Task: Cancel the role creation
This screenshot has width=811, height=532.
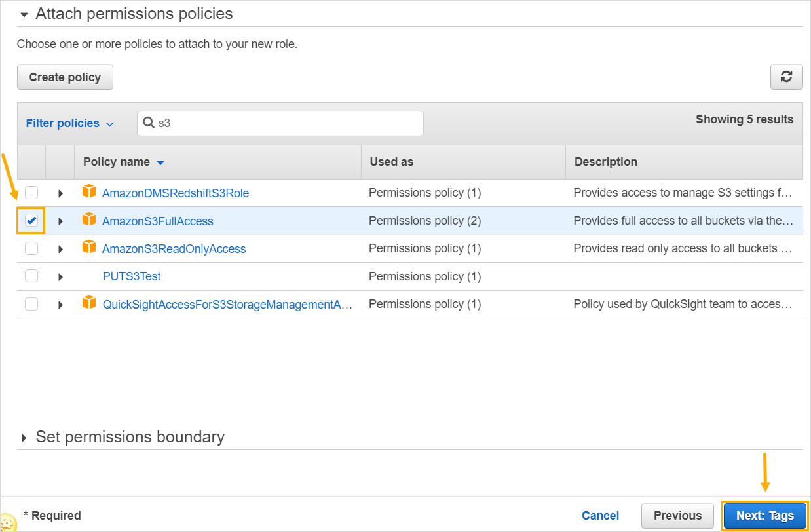Action: click(600, 516)
